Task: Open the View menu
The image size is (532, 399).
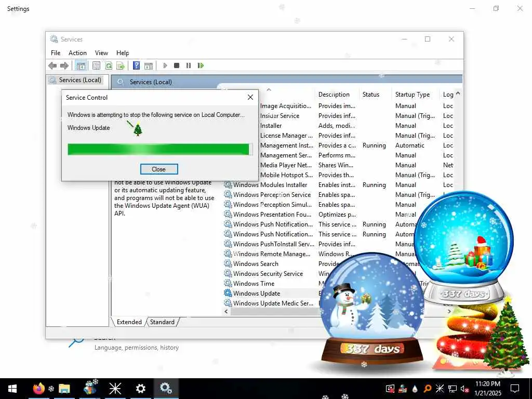Action: coord(101,53)
